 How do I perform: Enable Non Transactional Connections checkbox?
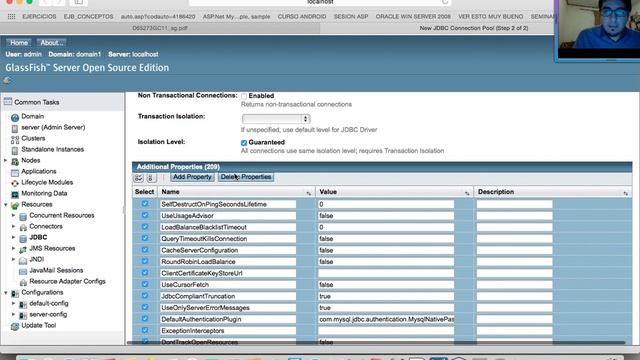[x=244, y=96]
